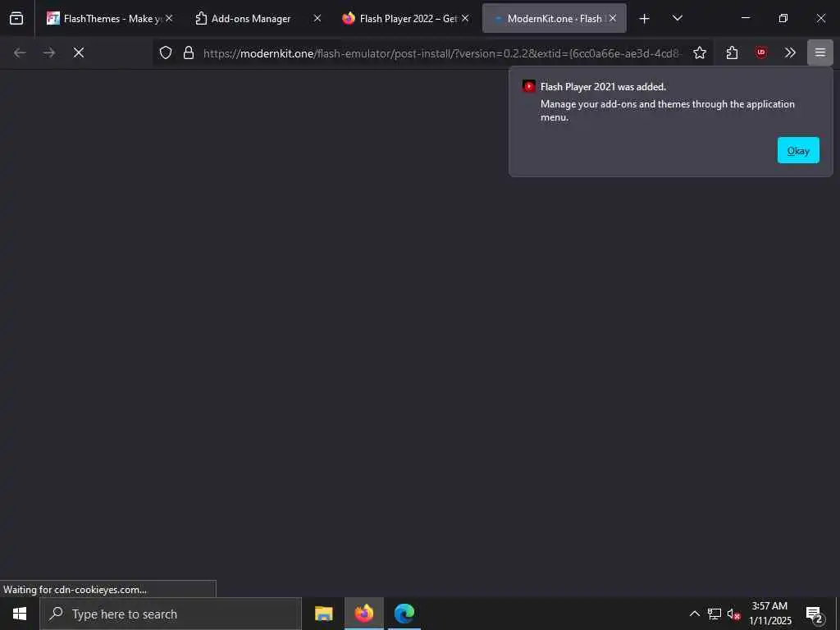The image size is (840, 630).
Task: Open tracking protection shield panel
Action: click(x=166, y=52)
